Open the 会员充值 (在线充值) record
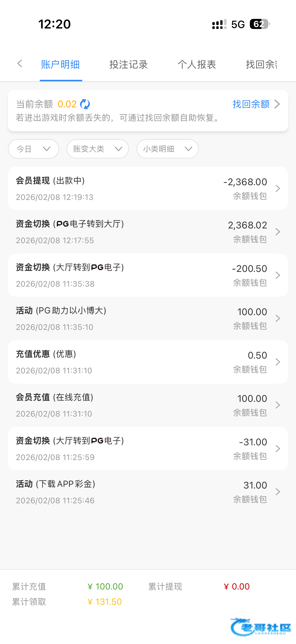 click(x=148, y=405)
